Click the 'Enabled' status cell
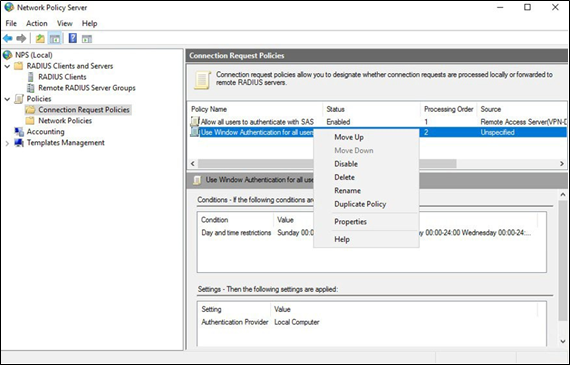The image size is (570, 365). pos(338,122)
